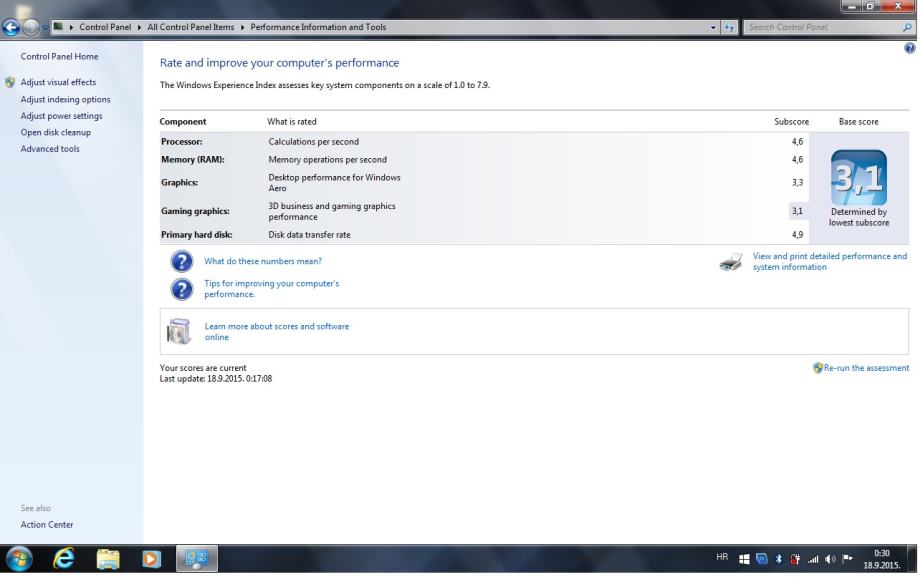Open Action Center under See also
The width and height of the screenshot is (920, 577).
pyautogui.click(x=47, y=525)
